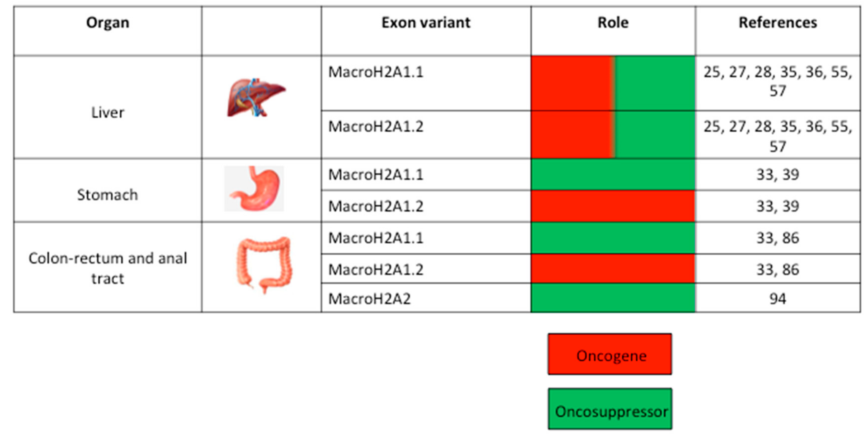Select the References column header
The image size is (868, 443).
click(777, 23)
